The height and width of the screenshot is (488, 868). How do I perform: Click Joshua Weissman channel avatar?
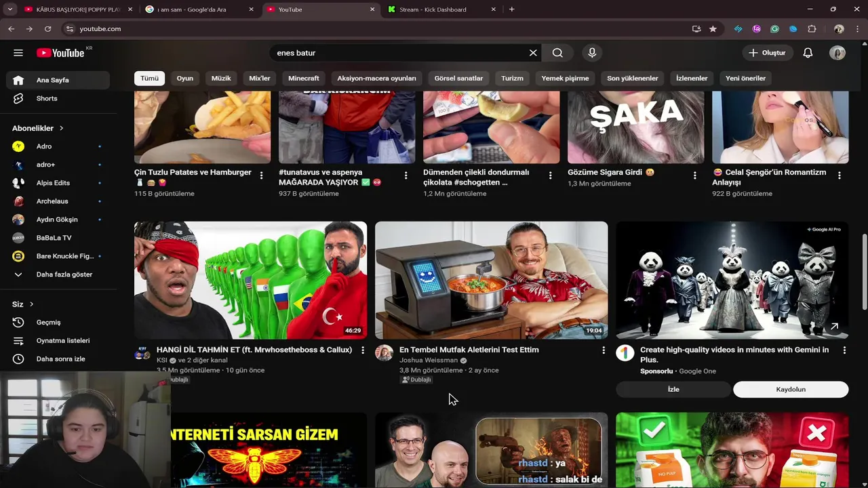pyautogui.click(x=384, y=353)
